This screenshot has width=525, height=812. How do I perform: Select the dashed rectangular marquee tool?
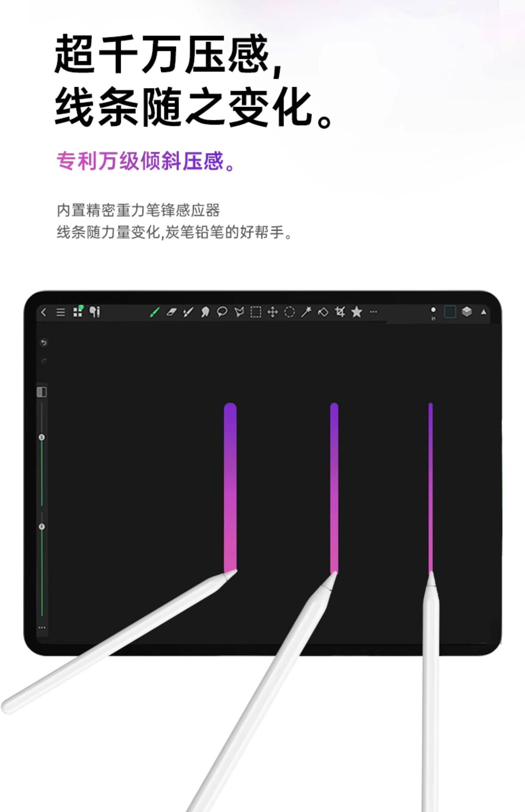pyautogui.click(x=256, y=312)
